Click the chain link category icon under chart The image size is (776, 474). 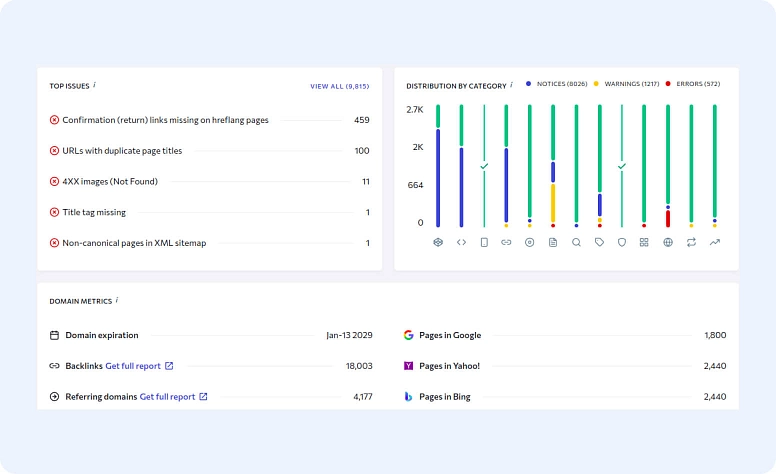pos(506,242)
